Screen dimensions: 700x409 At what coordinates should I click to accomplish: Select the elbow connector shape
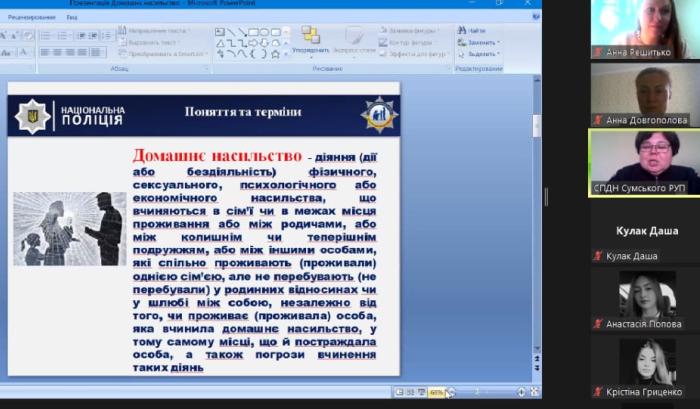pyautogui.click(x=231, y=43)
